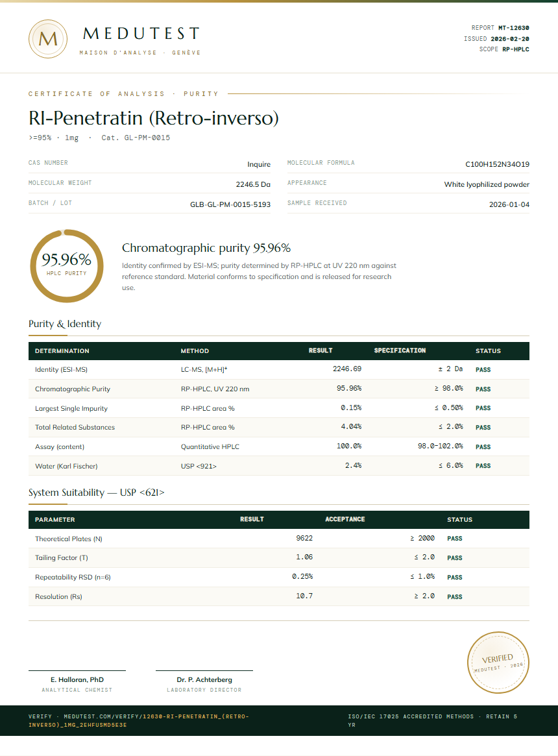Click the System Suitability — USP <621> heading
This screenshot has width=558, height=756.
pos(97,493)
